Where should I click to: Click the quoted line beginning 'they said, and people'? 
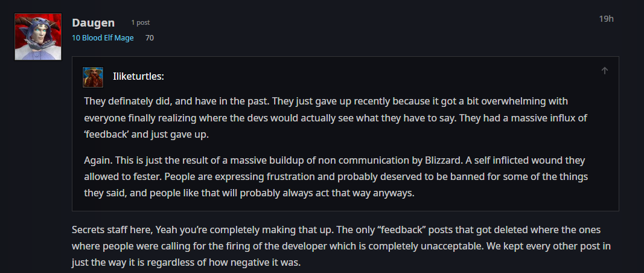249,193
